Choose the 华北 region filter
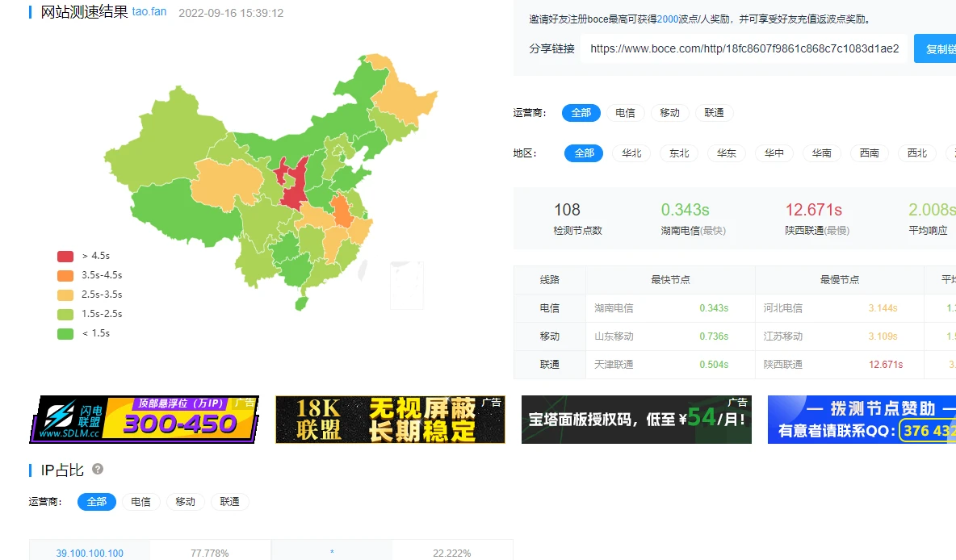This screenshot has width=956, height=560. point(631,153)
